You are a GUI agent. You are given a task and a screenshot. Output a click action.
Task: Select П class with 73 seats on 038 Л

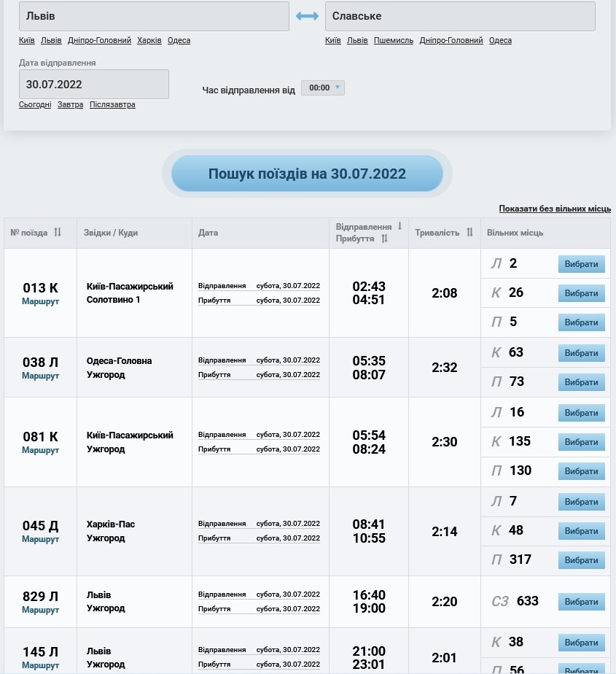coord(581,382)
